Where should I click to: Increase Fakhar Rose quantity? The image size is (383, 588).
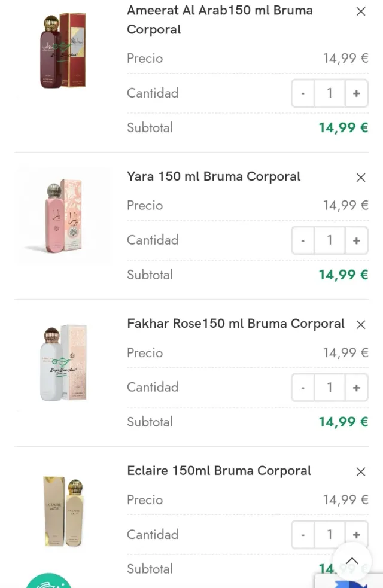357,388
